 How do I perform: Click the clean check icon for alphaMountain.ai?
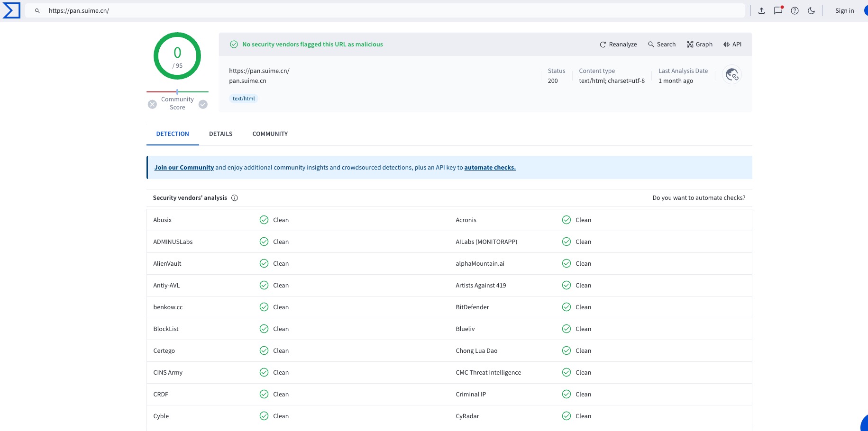(x=566, y=263)
